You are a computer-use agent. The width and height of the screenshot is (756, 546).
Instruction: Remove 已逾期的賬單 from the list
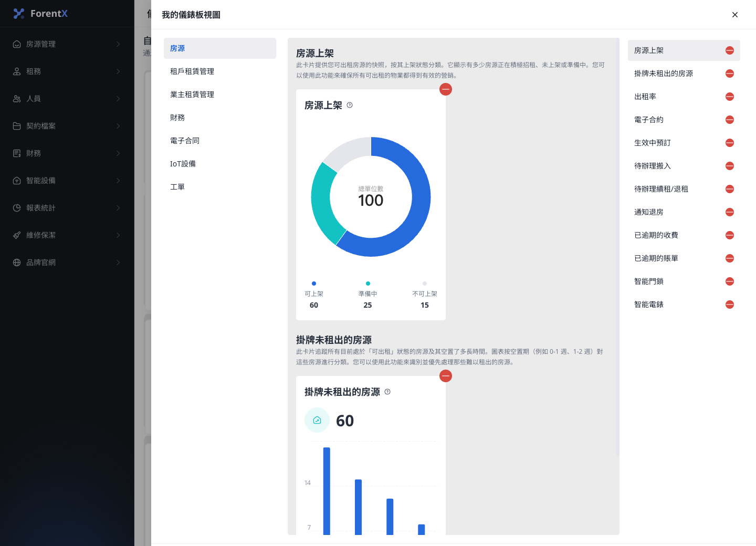click(x=730, y=258)
